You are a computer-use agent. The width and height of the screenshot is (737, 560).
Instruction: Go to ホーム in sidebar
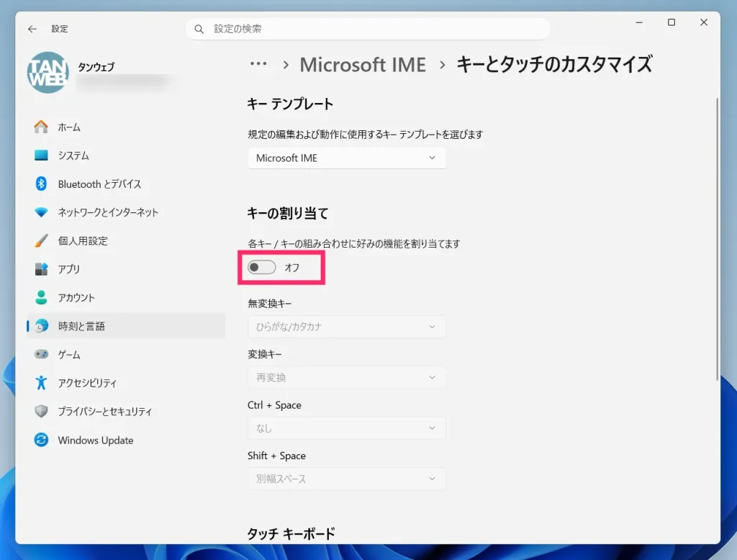click(x=126, y=127)
